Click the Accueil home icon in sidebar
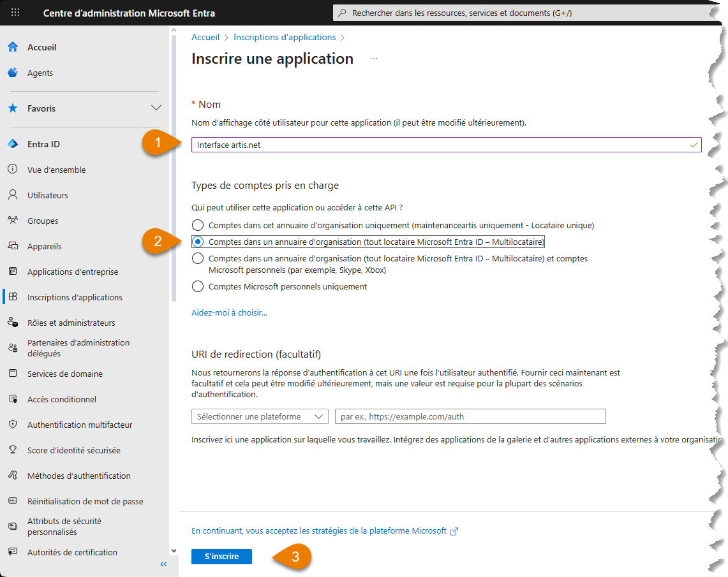 tap(13, 47)
